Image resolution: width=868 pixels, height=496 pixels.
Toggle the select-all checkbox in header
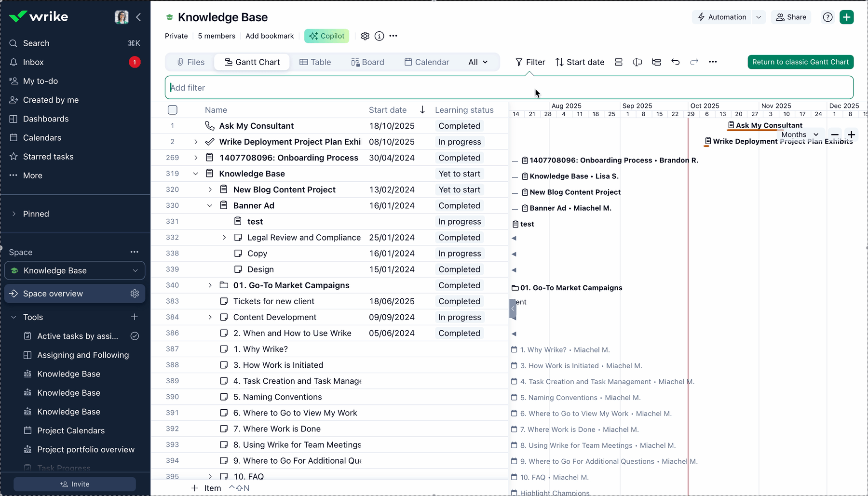click(173, 110)
